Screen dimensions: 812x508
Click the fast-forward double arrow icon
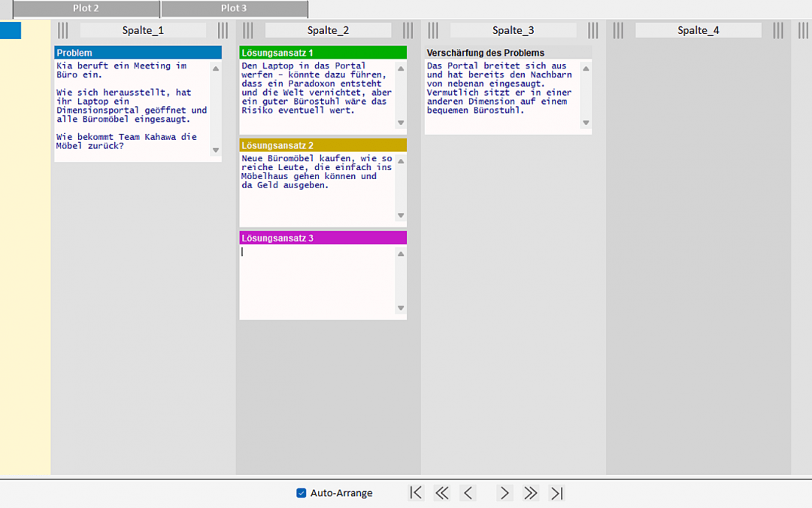coord(531,493)
